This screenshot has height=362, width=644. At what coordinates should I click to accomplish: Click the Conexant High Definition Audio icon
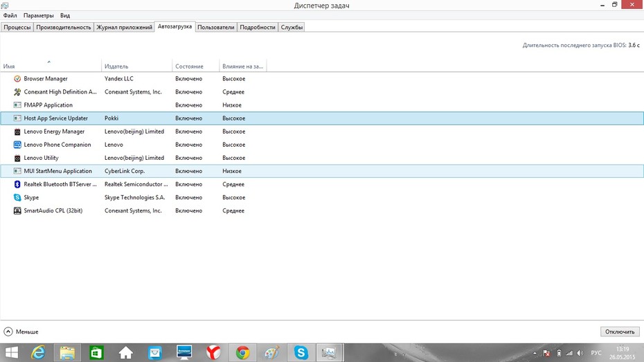tap(17, 92)
